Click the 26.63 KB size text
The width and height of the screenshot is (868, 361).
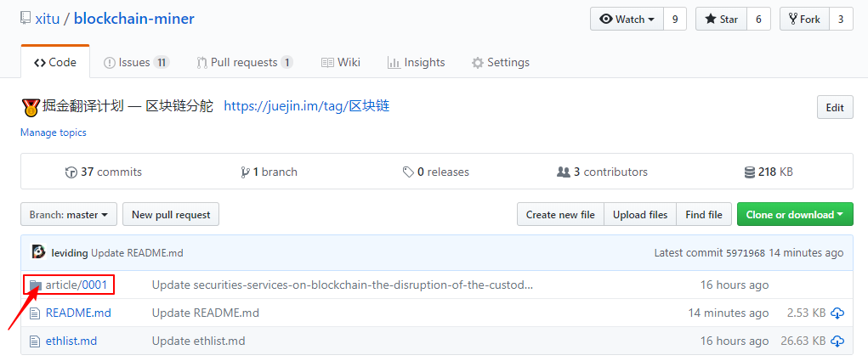[x=803, y=341]
